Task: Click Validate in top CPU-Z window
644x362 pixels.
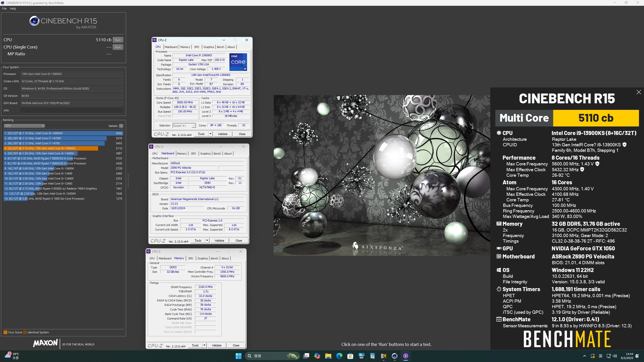Action: coord(222,134)
